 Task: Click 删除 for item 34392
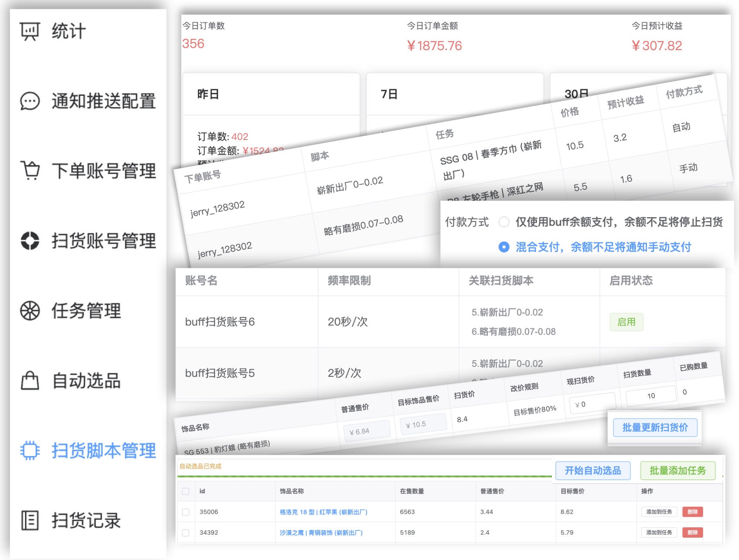693,533
